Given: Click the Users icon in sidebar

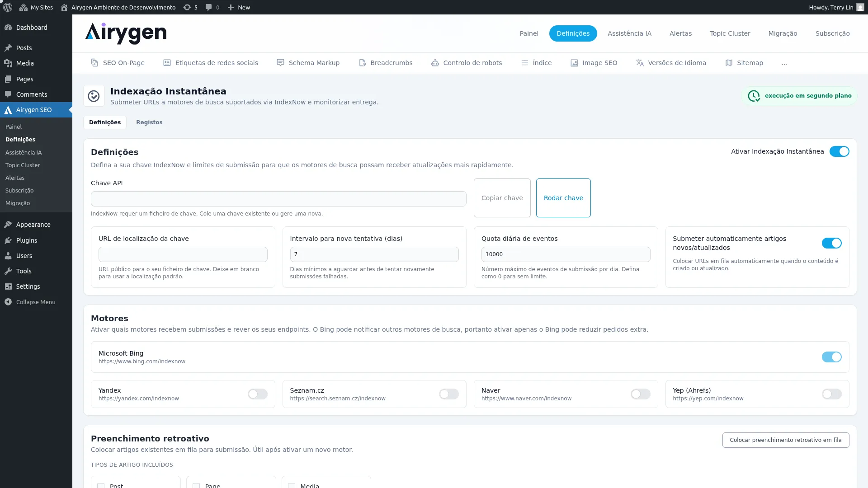Looking at the screenshot, I should coord(8,256).
